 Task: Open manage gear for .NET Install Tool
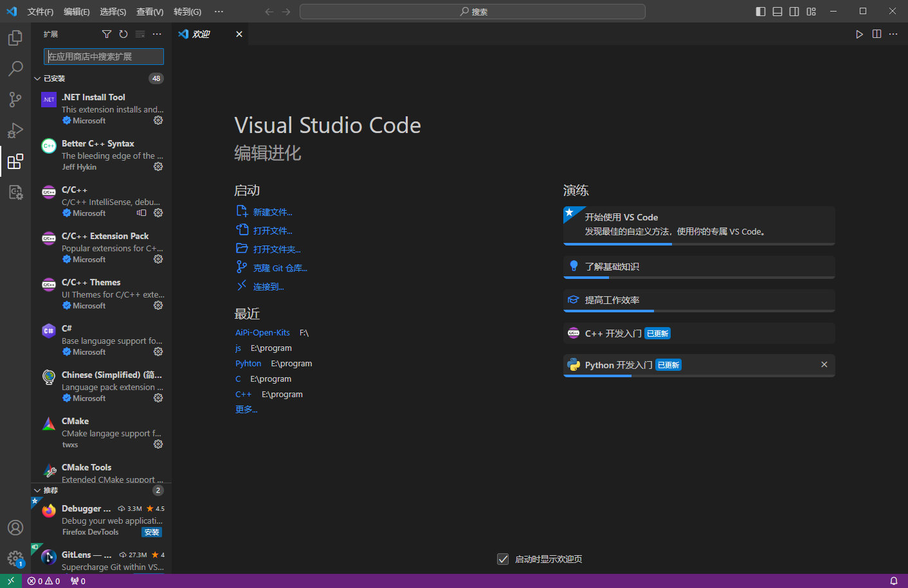pos(158,120)
